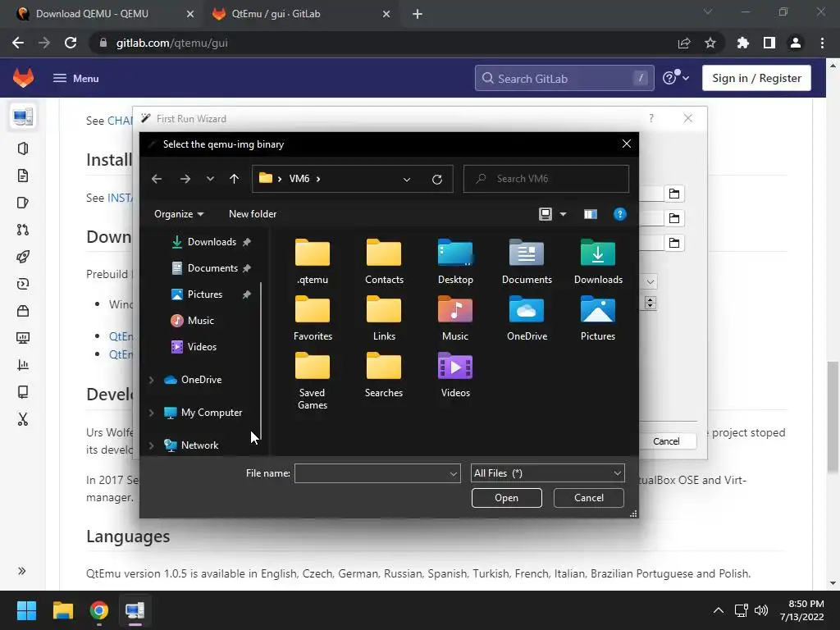Click Search GitLab field
This screenshot has height=630, width=840.
coord(564,78)
